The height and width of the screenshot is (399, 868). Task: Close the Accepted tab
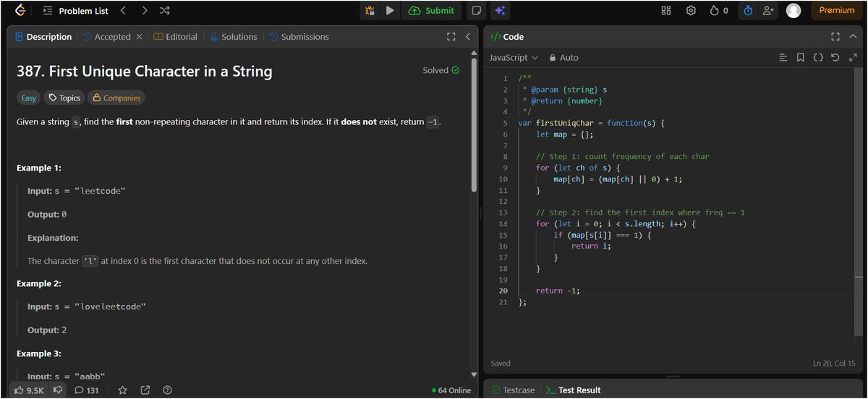[x=140, y=37]
